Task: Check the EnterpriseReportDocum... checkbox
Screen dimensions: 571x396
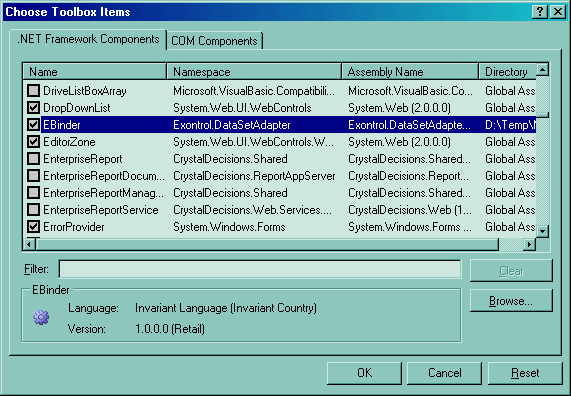Action: click(x=34, y=176)
